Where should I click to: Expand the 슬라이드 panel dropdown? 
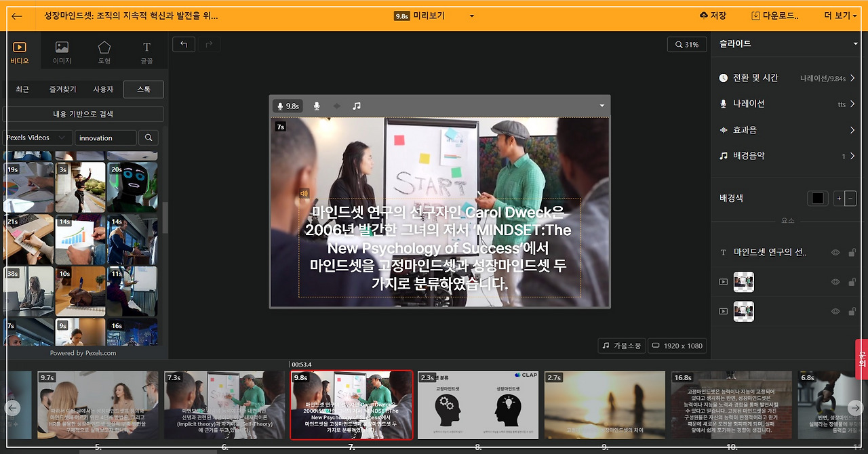click(x=855, y=44)
